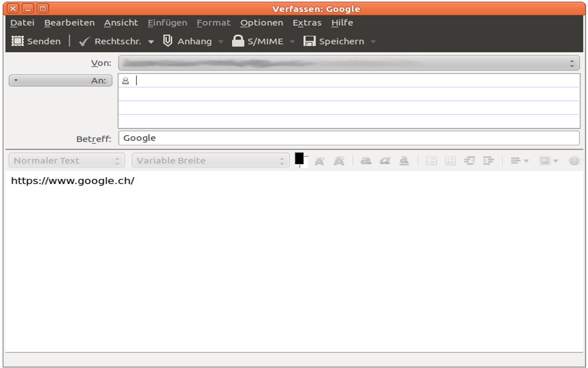Image resolution: width=588 pixels, height=368 pixels.
Task: Click the second empty recipient row
Action: click(x=349, y=94)
